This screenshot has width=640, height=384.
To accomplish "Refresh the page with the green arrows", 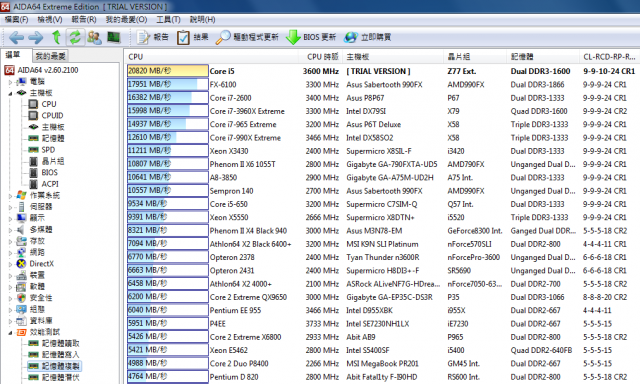I will click(x=75, y=37).
